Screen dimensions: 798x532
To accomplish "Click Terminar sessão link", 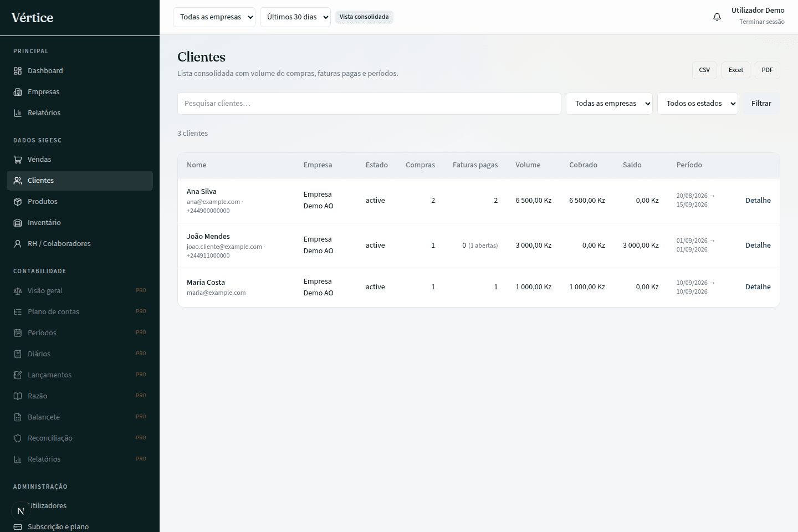I will [762, 22].
